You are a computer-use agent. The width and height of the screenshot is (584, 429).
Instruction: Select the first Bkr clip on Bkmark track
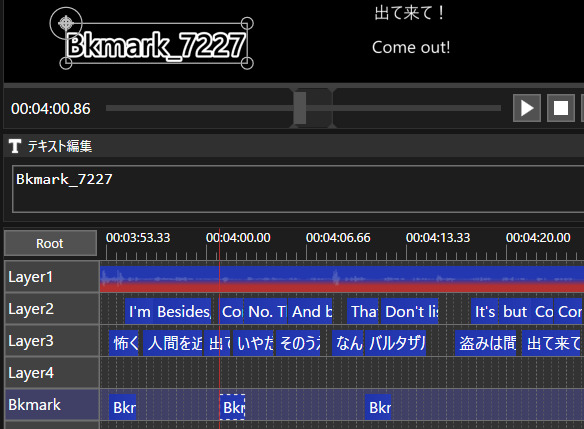pos(123,407)
